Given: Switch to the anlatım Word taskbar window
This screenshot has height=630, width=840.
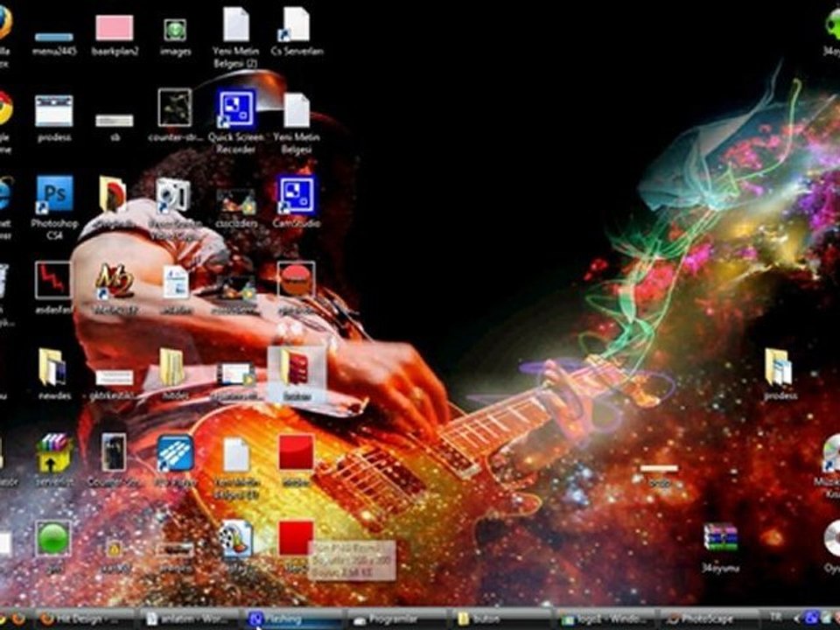Looking at the screenshot, I should [189, 619].
